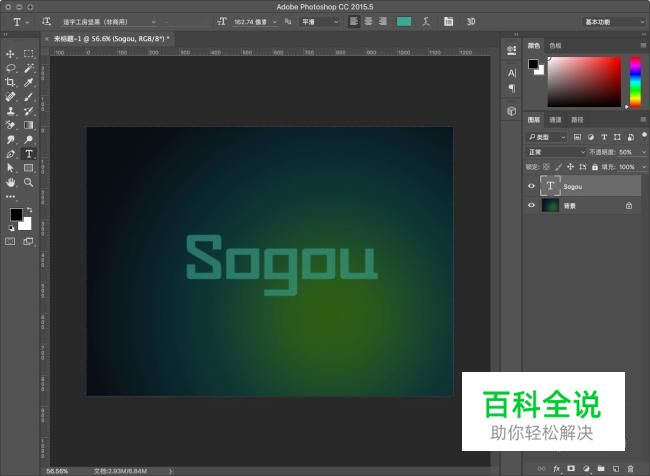Select the Crop tool
650x476 pixels.
(x=10, y=82)
